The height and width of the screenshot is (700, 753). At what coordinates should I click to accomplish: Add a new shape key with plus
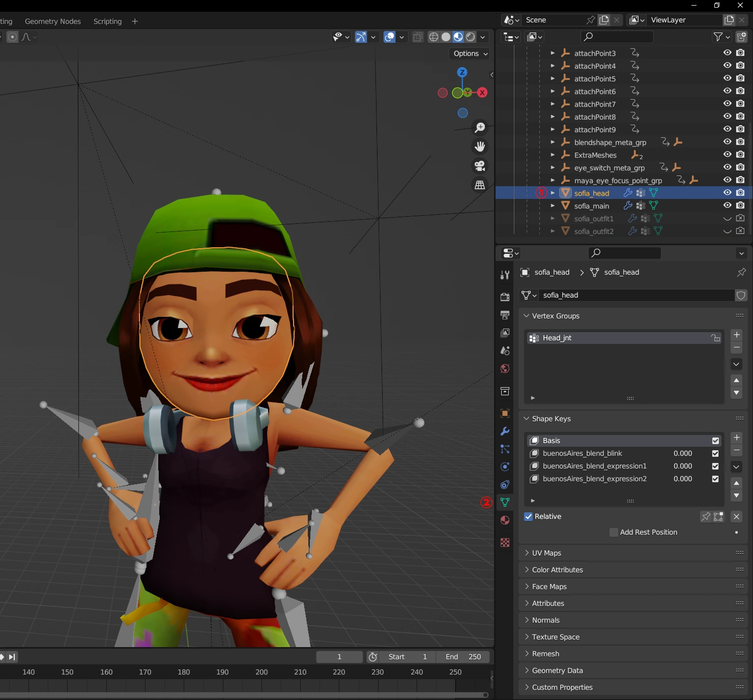736,437
